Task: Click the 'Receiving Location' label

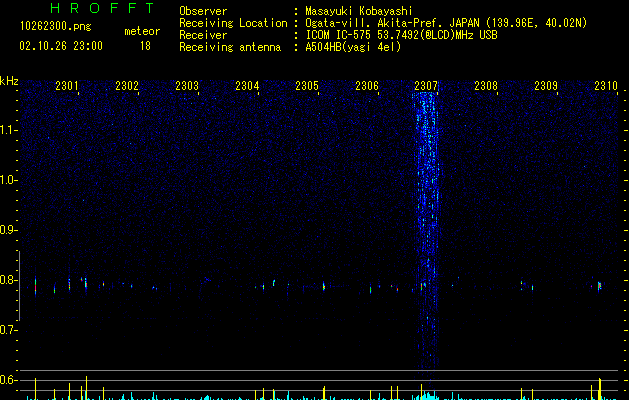Action: pyautogui.click(x=233, y=23)
